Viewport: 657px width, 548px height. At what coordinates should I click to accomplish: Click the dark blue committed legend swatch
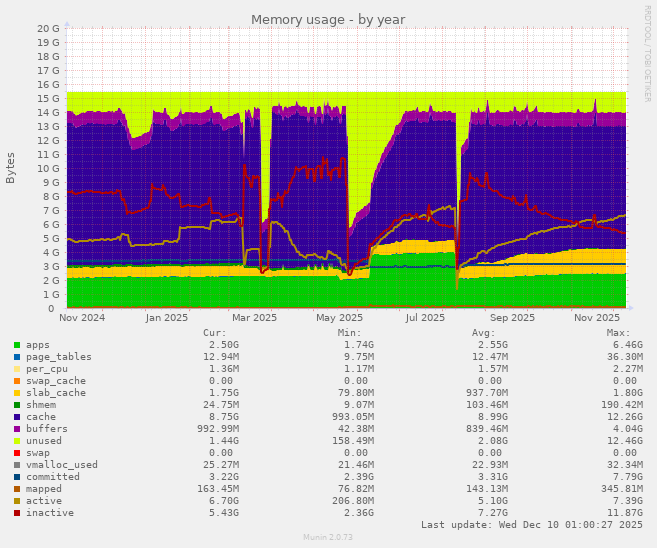tap(17, 477)
